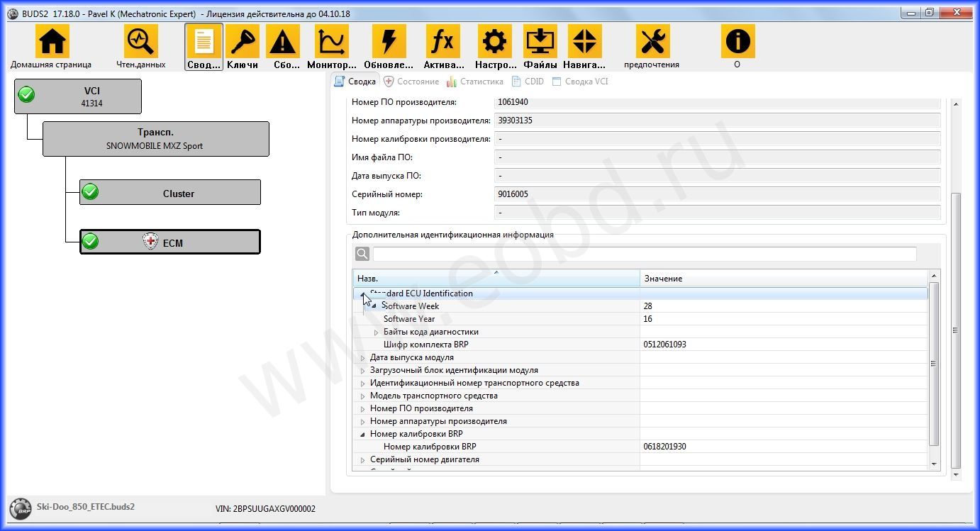The height and width of the screenshot is (531, 980).
Task: Click the Software Year row label
Action: pyautogui.click(x=409, y=319)
